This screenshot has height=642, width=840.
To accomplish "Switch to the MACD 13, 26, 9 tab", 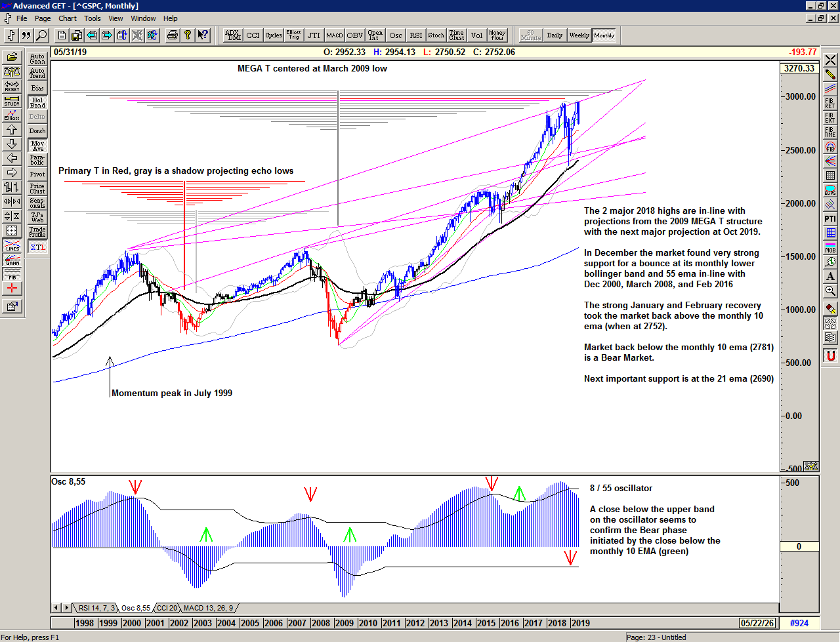I will (x=208, y=608).
